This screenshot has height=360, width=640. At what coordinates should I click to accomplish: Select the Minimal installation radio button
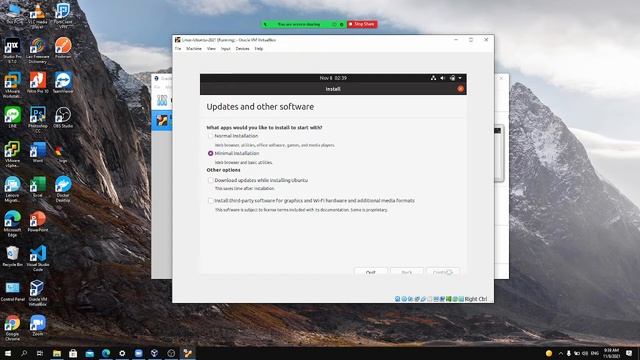[x=211, y=153]
